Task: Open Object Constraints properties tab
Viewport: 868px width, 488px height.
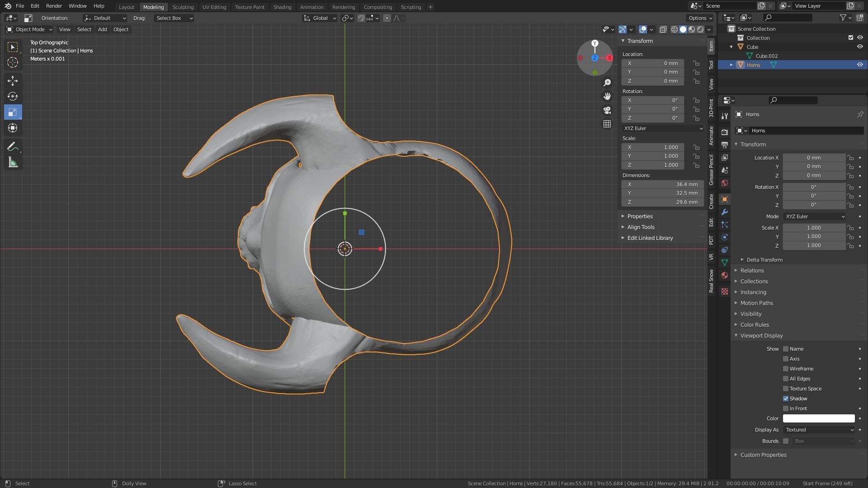Action: 725,250
